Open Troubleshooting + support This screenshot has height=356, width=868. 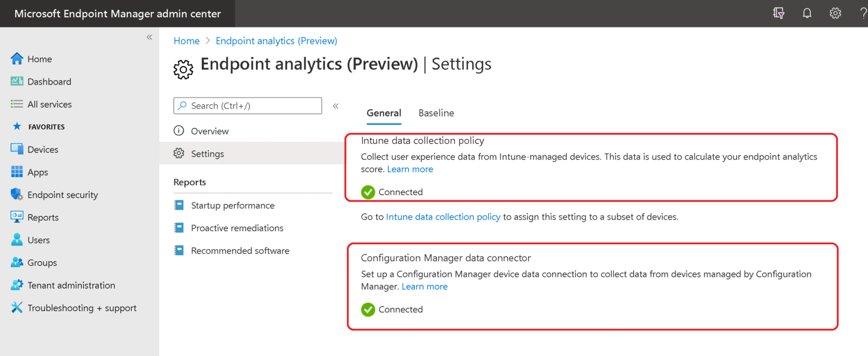[82, 308]
